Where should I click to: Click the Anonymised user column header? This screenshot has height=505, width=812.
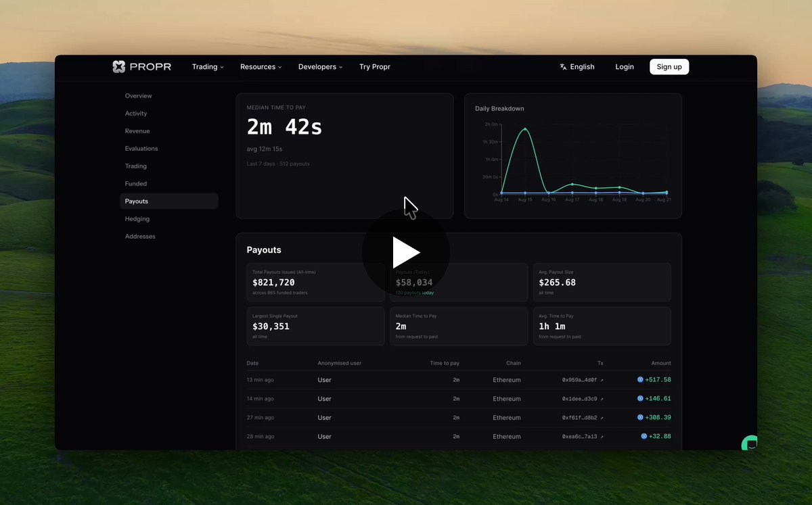point(340,363)
